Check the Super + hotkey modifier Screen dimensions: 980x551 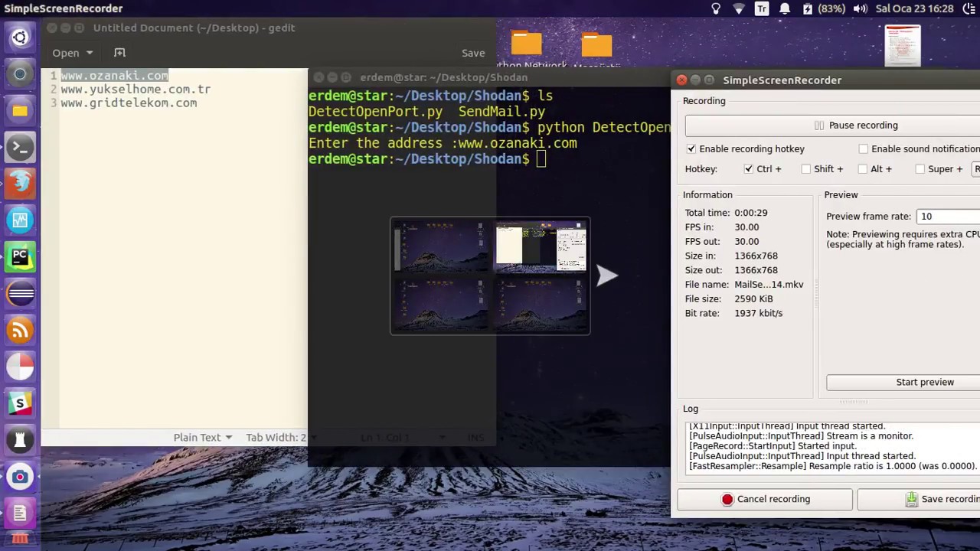[x=920, y=168]
